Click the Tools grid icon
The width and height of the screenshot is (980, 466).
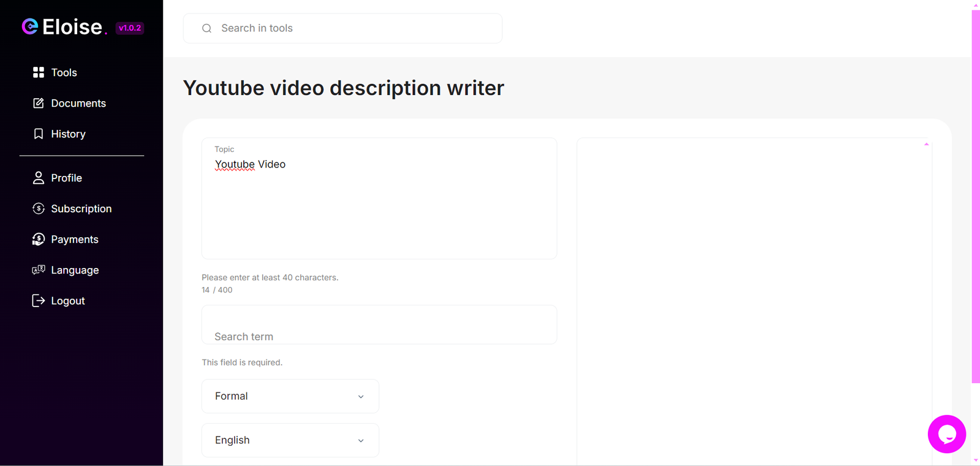[x=39, y=72]
